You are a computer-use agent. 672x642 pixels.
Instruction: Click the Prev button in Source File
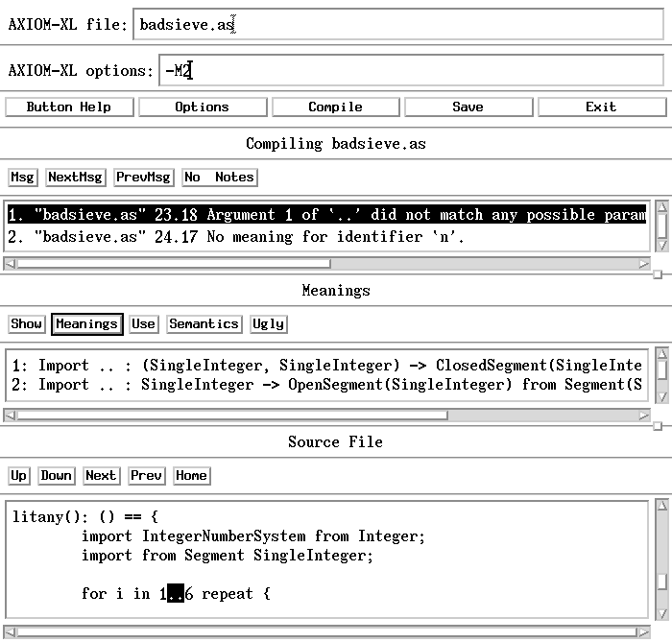[x=147, y=475]
